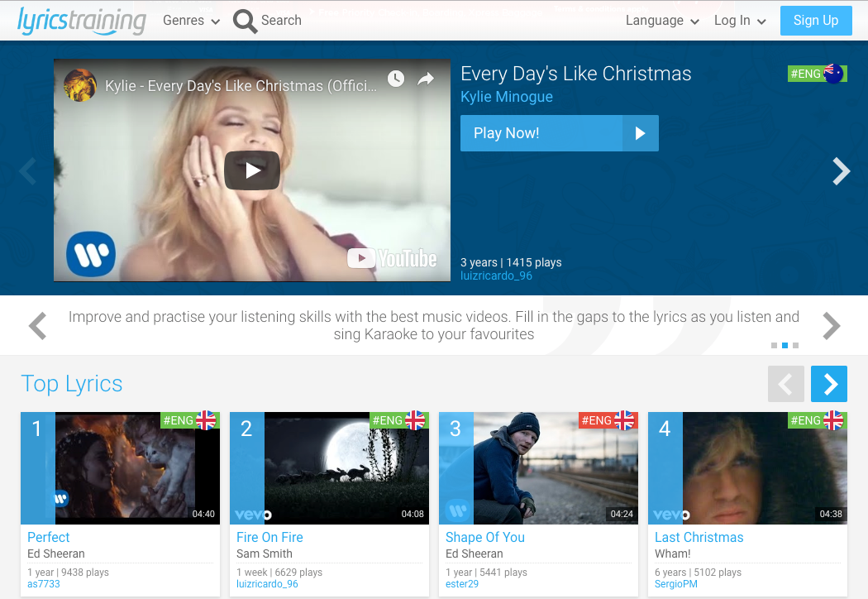Click #ENG UK flag on Perfect card
The width and height of the screenshot is (868, 599).
click(x=190, y=420)
